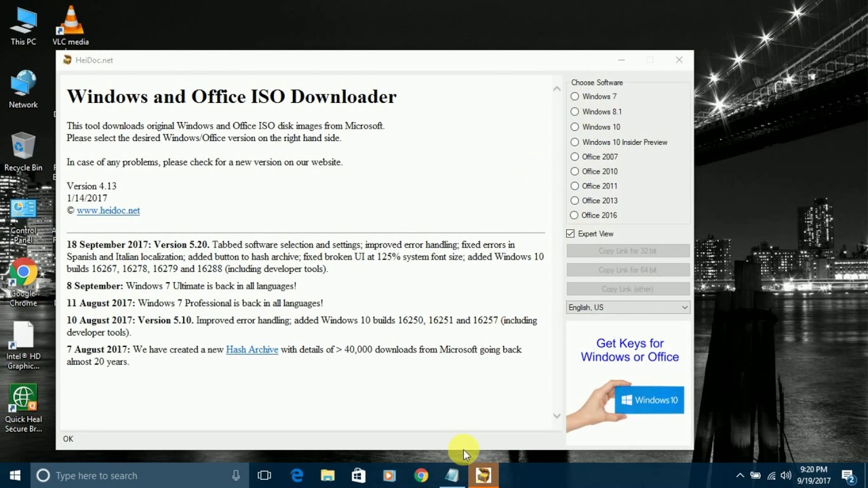This screenshot has height=488, width=868.
Task: Open the Wi-Fi network tray icon
Action: pyautogui.click(x=771, y=475)
